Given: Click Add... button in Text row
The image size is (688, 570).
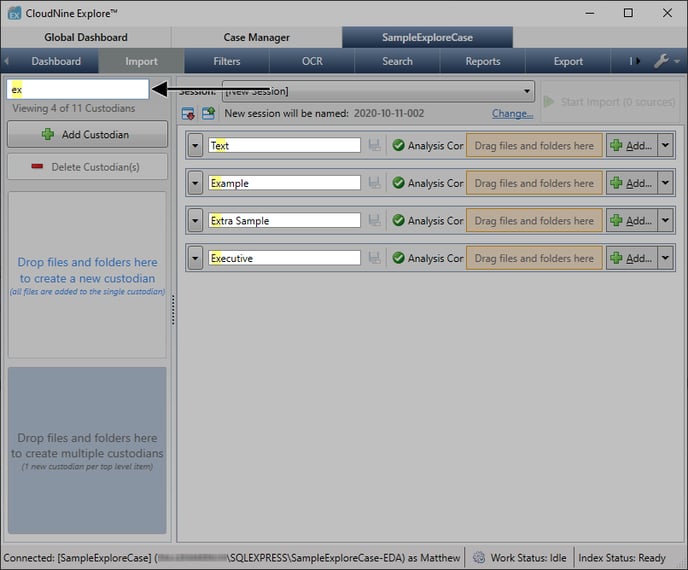Looking at the screenshot, I should (632, 145).
